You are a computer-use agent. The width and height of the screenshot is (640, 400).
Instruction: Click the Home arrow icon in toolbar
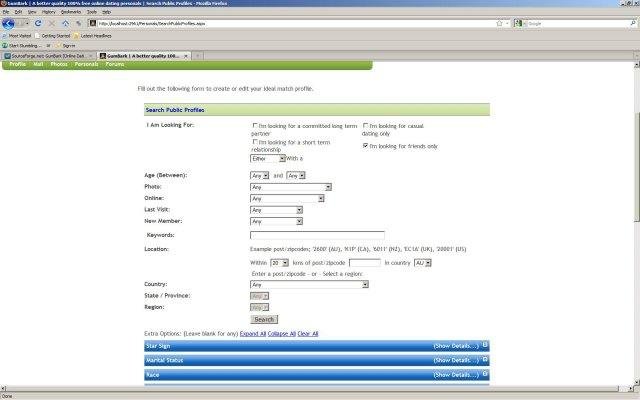point(65,24)
